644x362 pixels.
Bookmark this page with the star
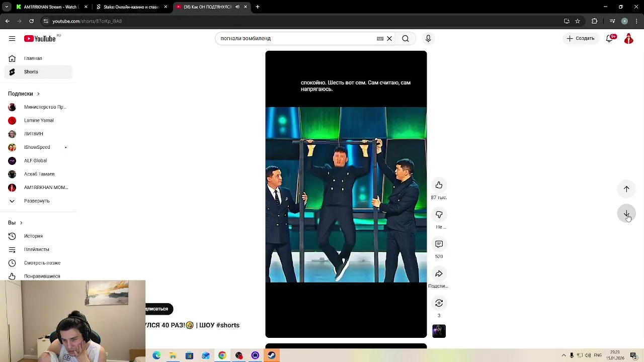[x=578, y=21]
